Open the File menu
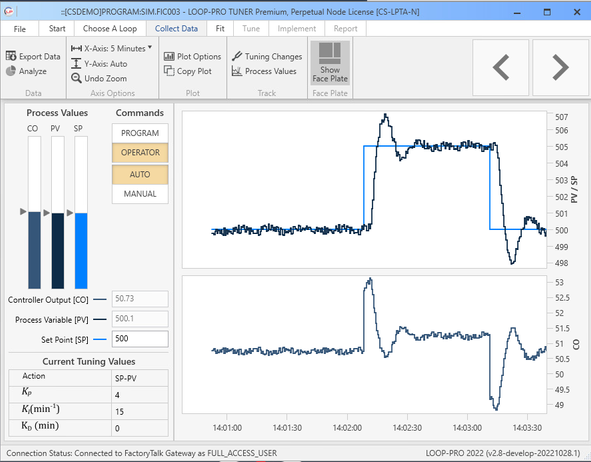Viewport: 591px width, 462px height. click(x=20, y=29)
